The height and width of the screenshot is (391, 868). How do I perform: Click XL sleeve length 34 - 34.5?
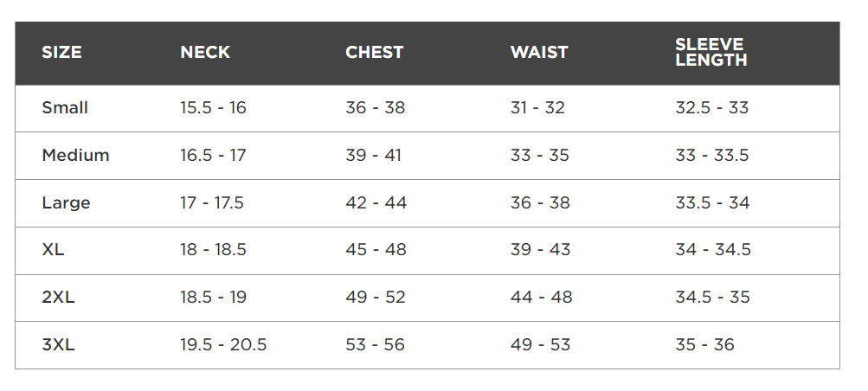pos(713,250)
